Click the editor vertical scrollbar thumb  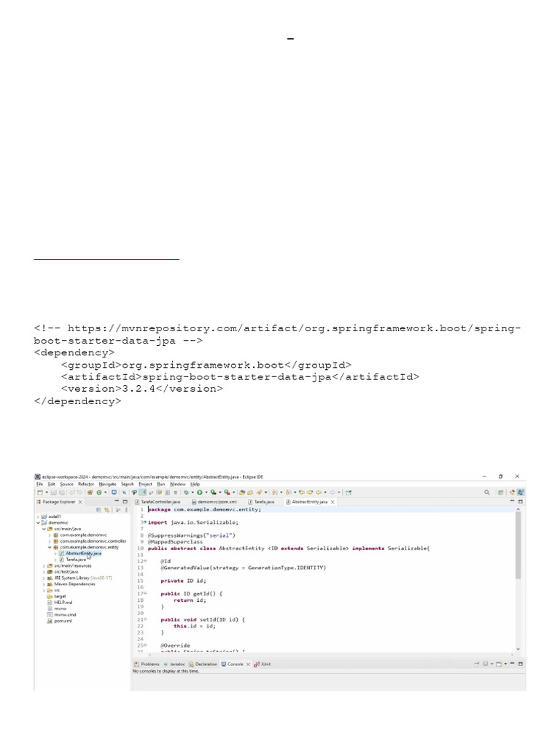tap(518, 546)
